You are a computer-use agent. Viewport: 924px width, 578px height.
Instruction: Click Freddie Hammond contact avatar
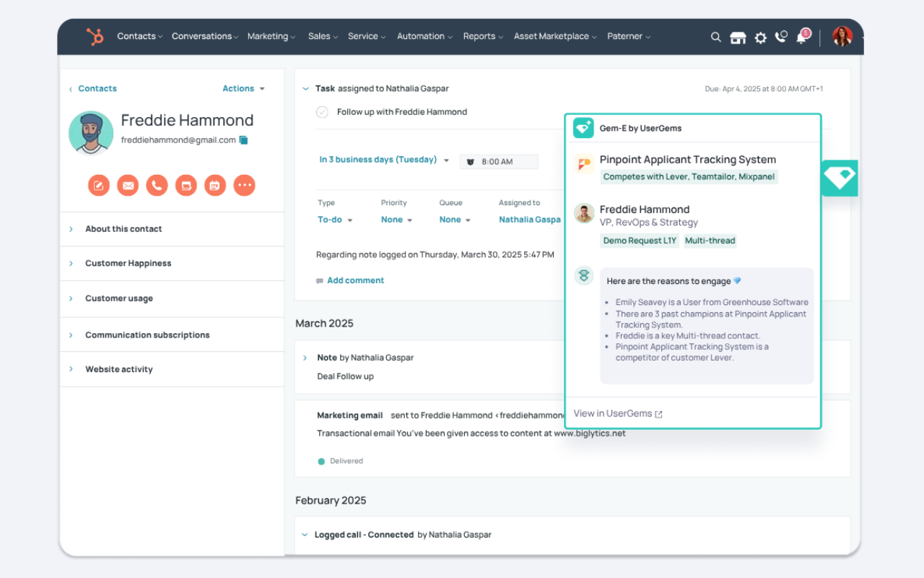coord(91,133)
